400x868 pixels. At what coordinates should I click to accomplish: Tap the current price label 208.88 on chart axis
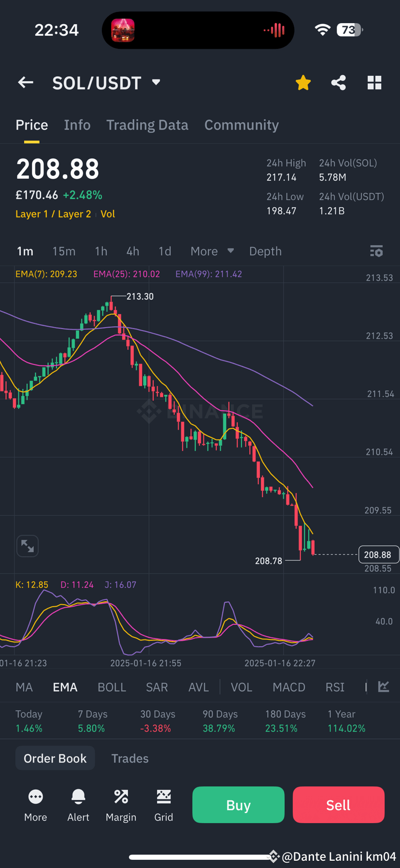point(378,555)
